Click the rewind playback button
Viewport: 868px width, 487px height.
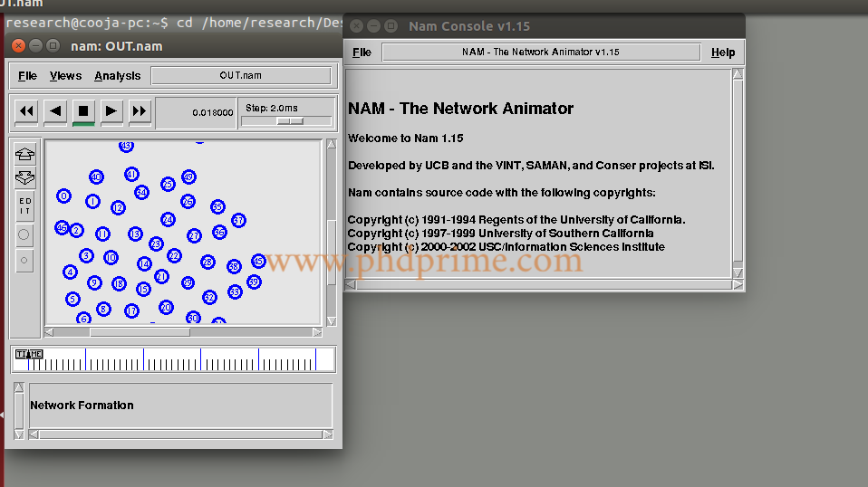pyautogui.click(x=26, y=111)
